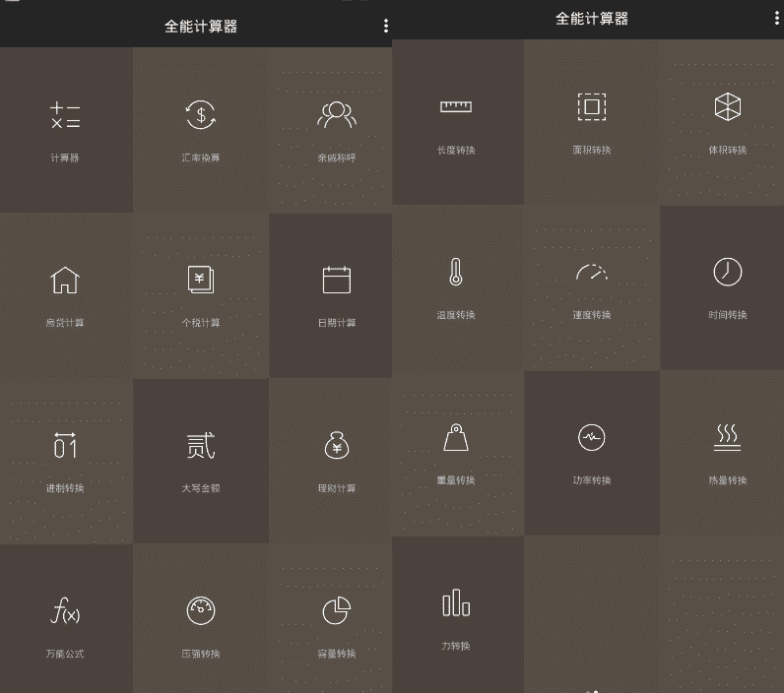Screen dimensions: 784x693
Task: Open the 时间转换 clock icon
Action: 728,272
